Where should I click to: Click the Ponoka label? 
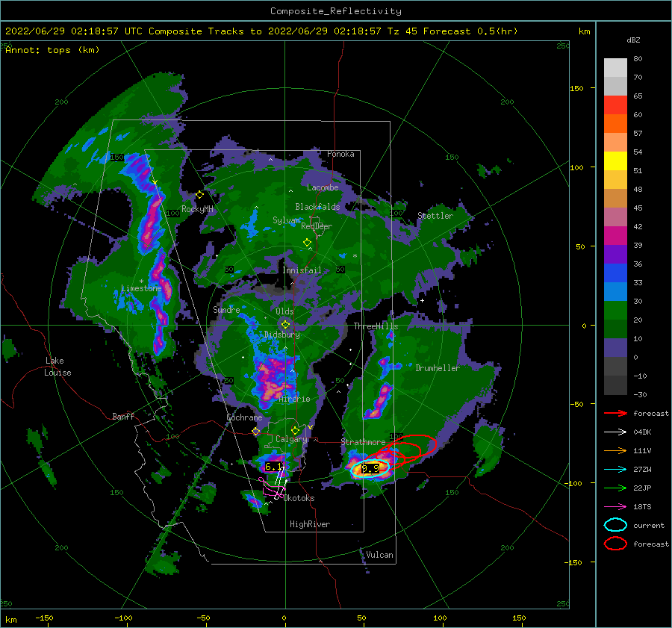(x=340, y=154)
